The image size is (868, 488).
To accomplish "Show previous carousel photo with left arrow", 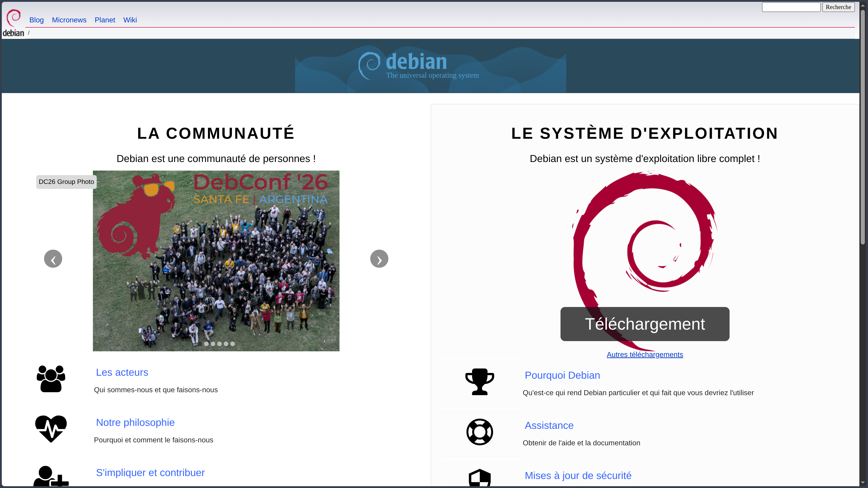I will [53, 259].
